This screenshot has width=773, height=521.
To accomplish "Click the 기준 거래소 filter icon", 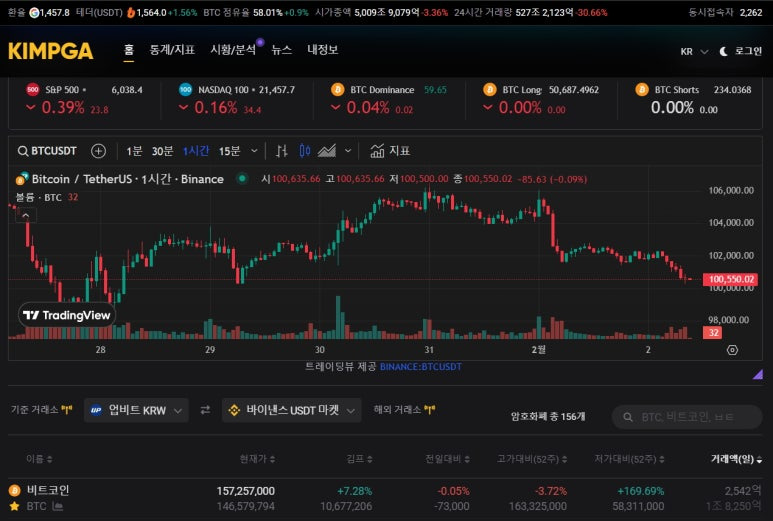I will point(67,410).
